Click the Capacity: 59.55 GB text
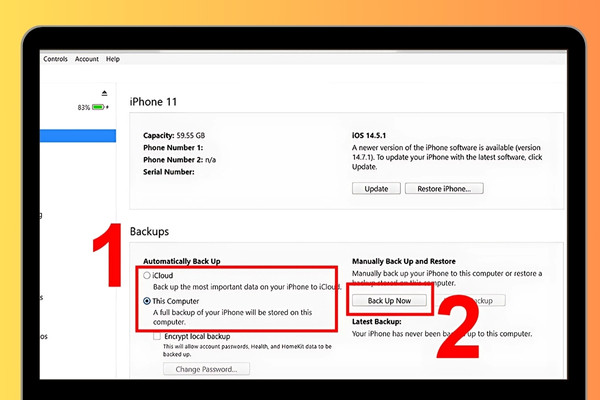The width and height of the screenshot is (600, 400). coord(174,136)
